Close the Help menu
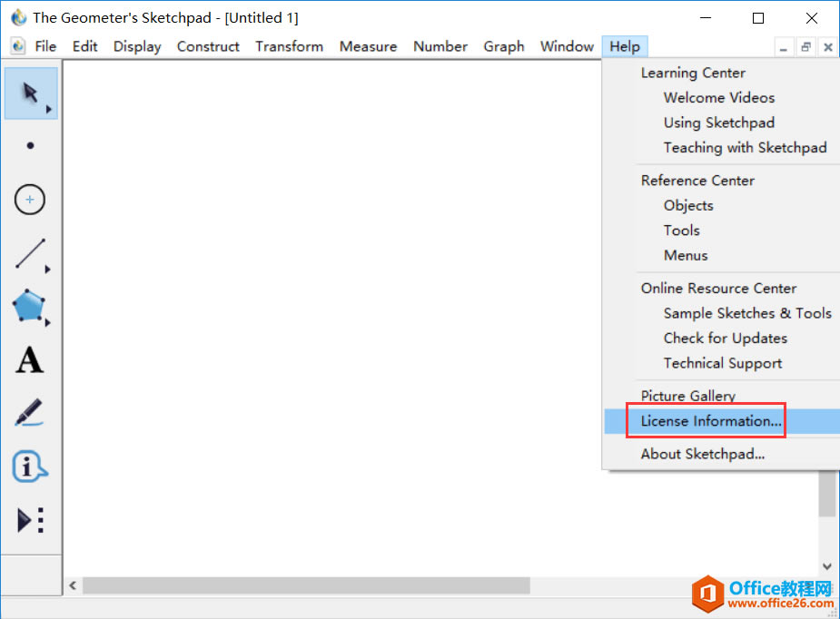The height and width of the screenshot is (619, 840). pyautogui.click(x=625, y=46)
